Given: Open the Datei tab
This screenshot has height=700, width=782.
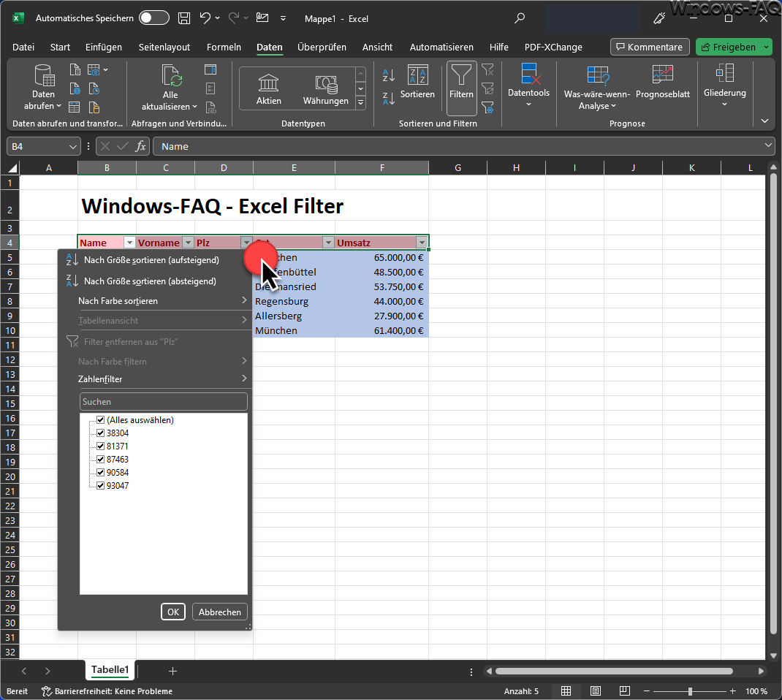Looking at the screenshot, I should click(x=23, y=47).
